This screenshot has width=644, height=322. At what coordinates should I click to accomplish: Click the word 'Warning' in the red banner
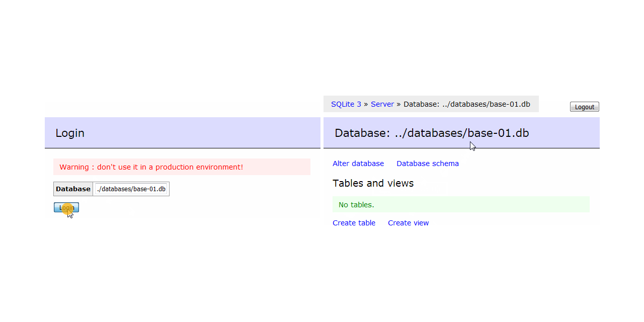coord(74,167)
